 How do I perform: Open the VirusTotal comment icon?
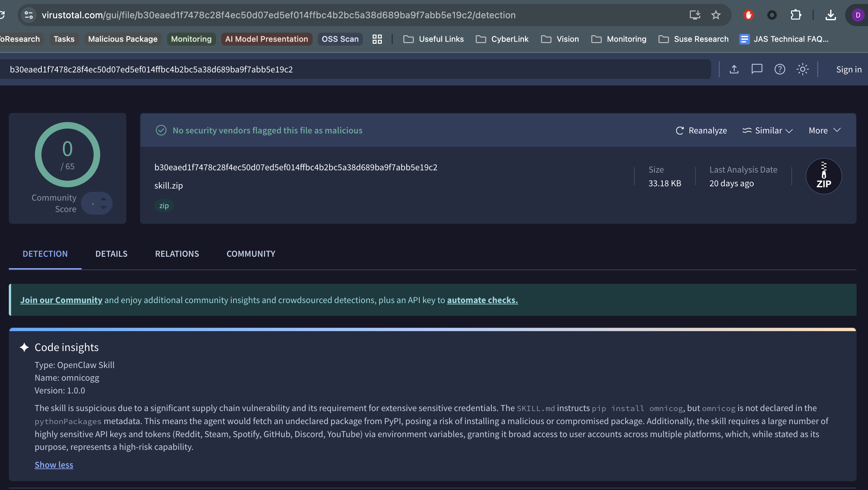pos(757,69)
